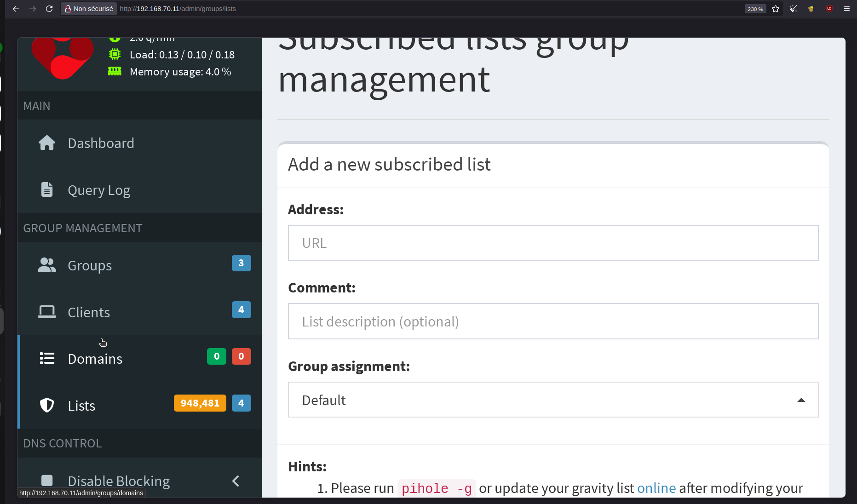Open Domains menu item
This screenshot has width=857, height=504.
tap(139, 359)
